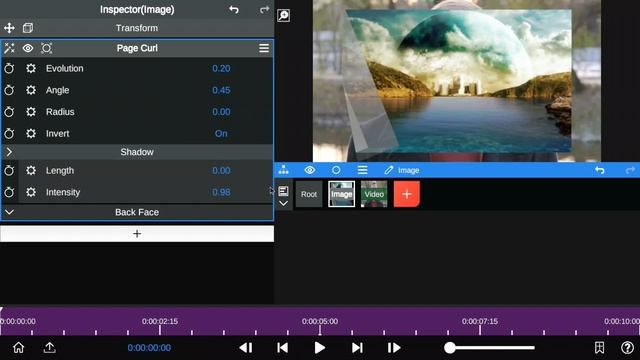Select the Image layer thumbnail
The height and width of the screenshot is (360, 640).
[x=342, y=194]
